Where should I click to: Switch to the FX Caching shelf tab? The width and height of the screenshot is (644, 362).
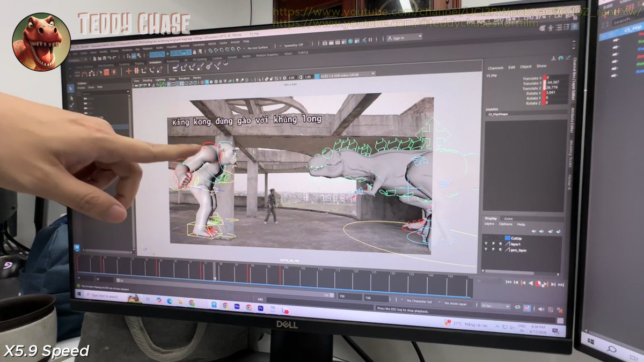(200, 60)
